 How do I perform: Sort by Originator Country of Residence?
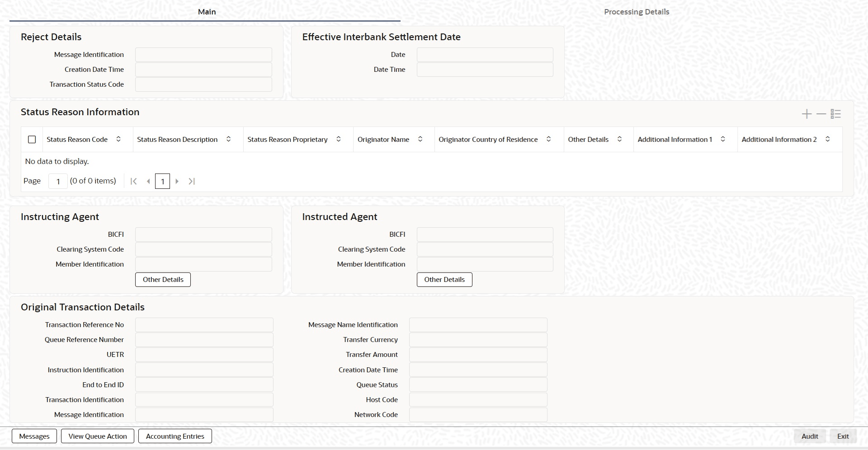(549, 139)
